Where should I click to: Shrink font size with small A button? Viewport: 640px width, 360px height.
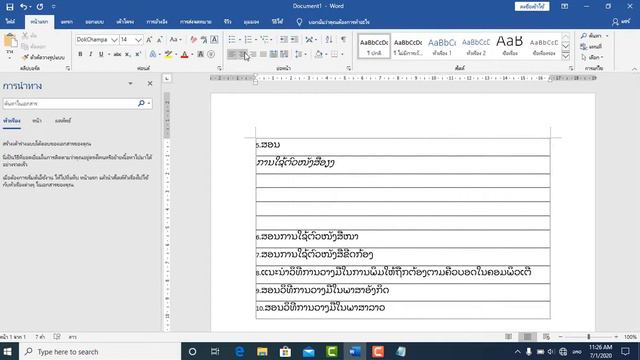(160, 40)
